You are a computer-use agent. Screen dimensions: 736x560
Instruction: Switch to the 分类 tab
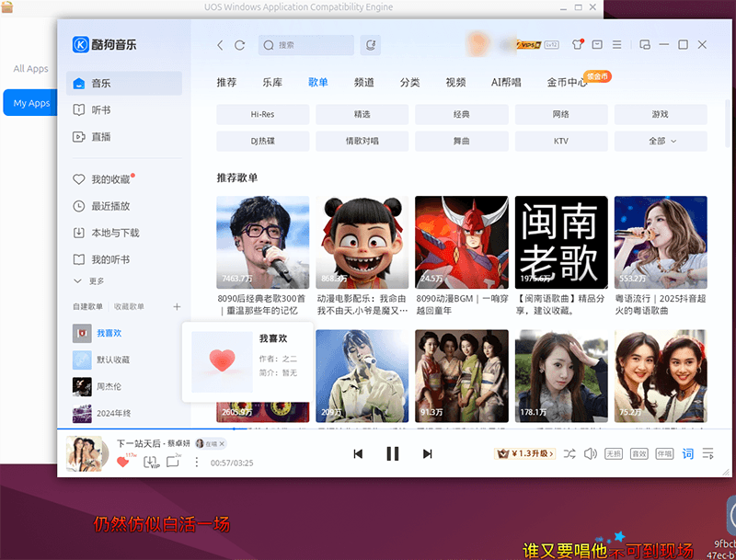click(409, 83)
